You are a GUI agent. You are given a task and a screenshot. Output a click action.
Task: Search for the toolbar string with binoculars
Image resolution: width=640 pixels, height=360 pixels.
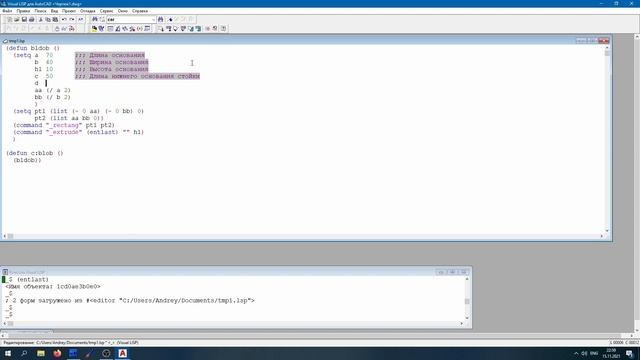(160, 20)
